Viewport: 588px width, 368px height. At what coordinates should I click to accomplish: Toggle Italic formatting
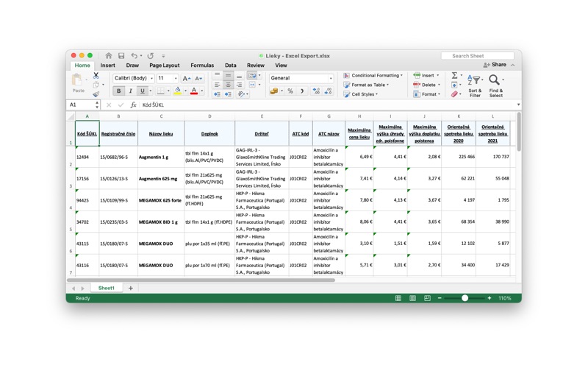(x=131, y=91)
